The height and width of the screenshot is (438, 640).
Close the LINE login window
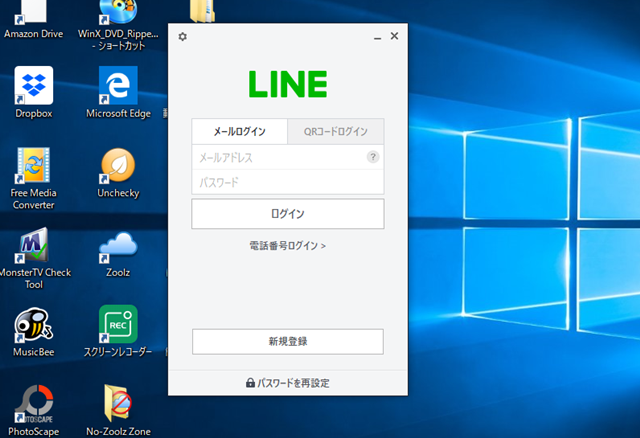[394, 36]
